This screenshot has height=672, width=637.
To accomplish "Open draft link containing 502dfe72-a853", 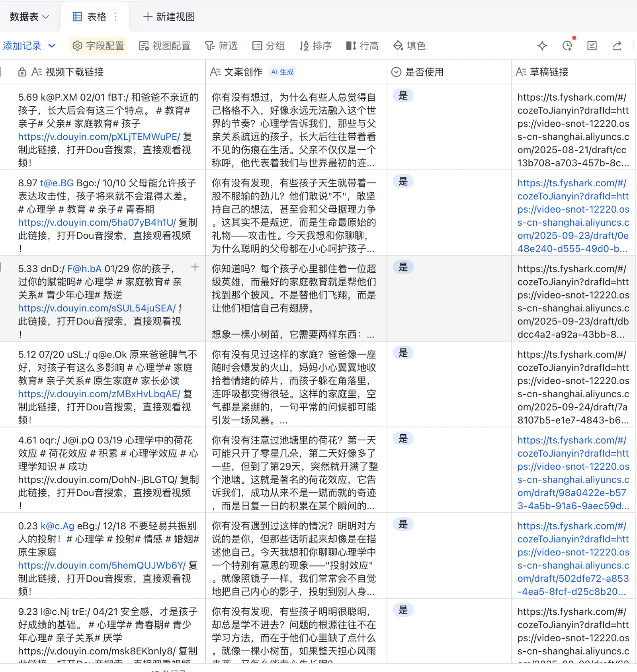I will click(x=573, y=559).
